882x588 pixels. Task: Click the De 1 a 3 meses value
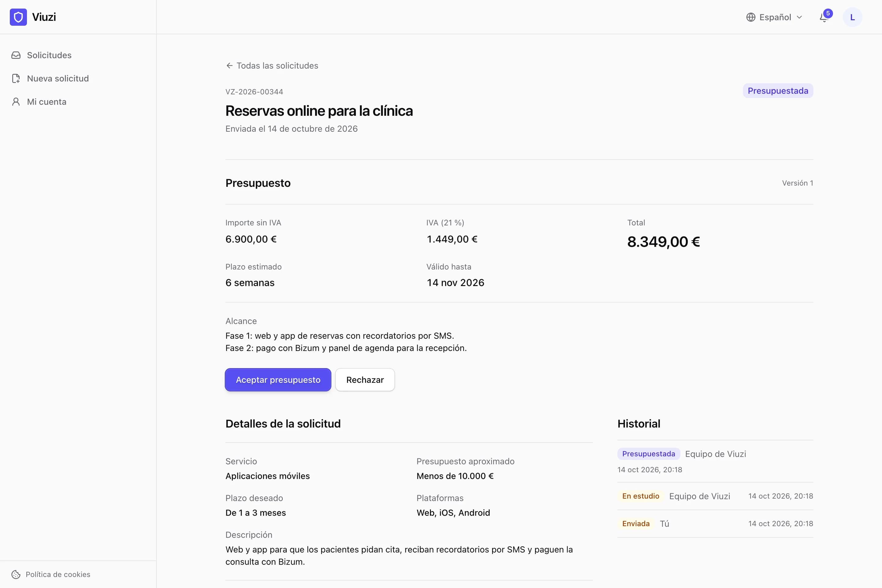tap(255, 513)
